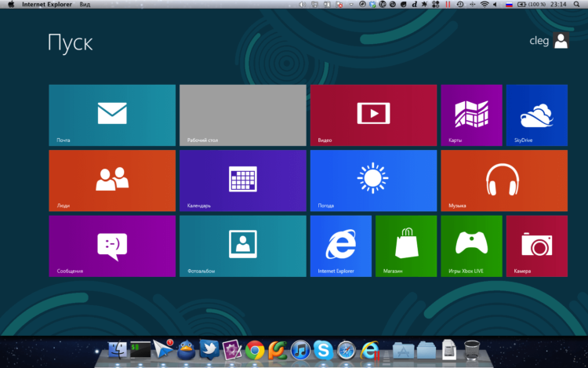
Task: Open the Рабочий стол desktop tile
Action: point(242,115)
